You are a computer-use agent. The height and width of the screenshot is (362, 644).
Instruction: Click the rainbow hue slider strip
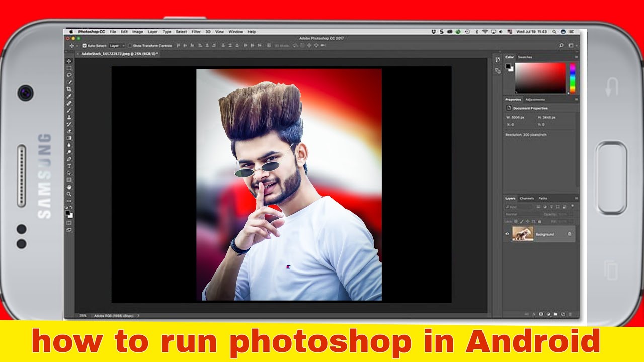tap(572, 78)
